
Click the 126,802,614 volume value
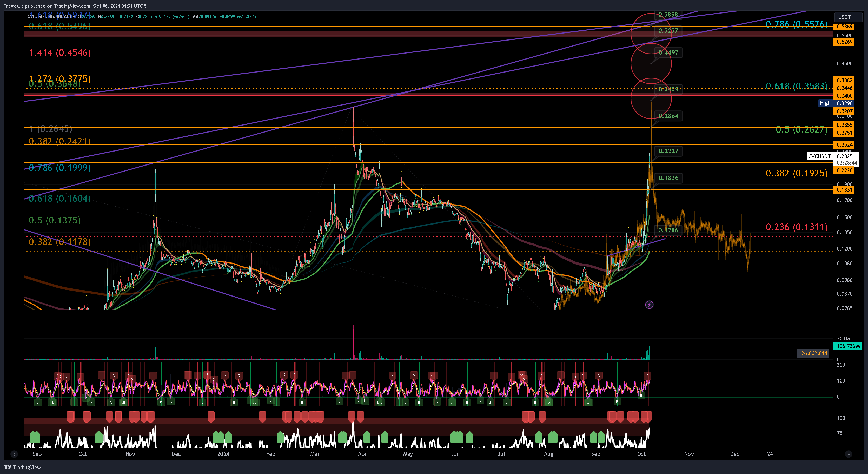point(813,353)
